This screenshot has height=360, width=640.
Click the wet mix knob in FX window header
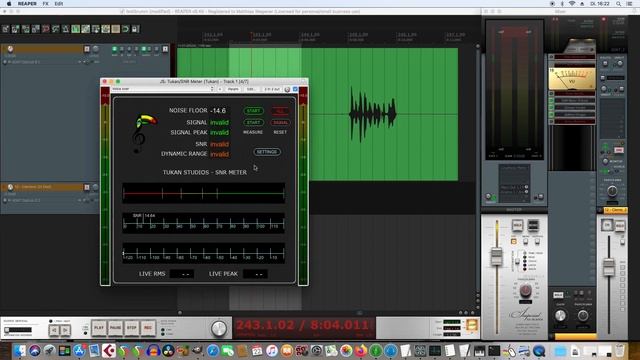point(287,89)
